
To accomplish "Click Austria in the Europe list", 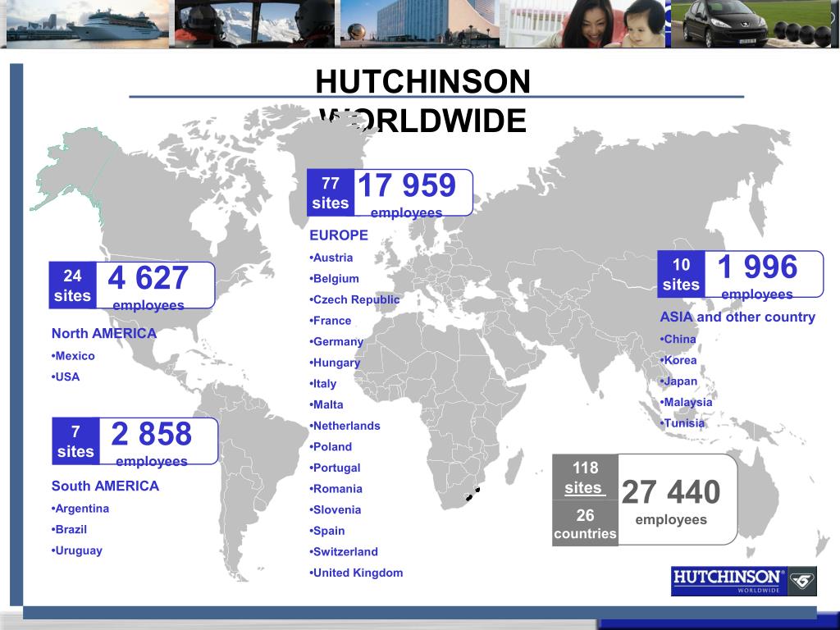I will tap(331, 258).
